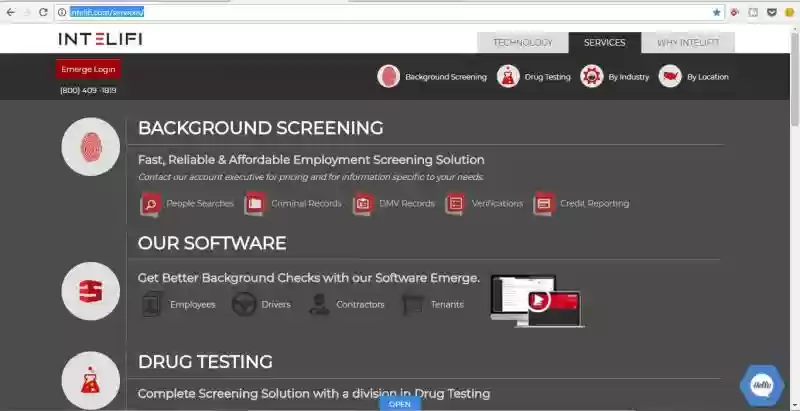Click the Verifications checklist icon
Image resolution: width=800 pixels, height=411 pixels.
click(456, 204)
